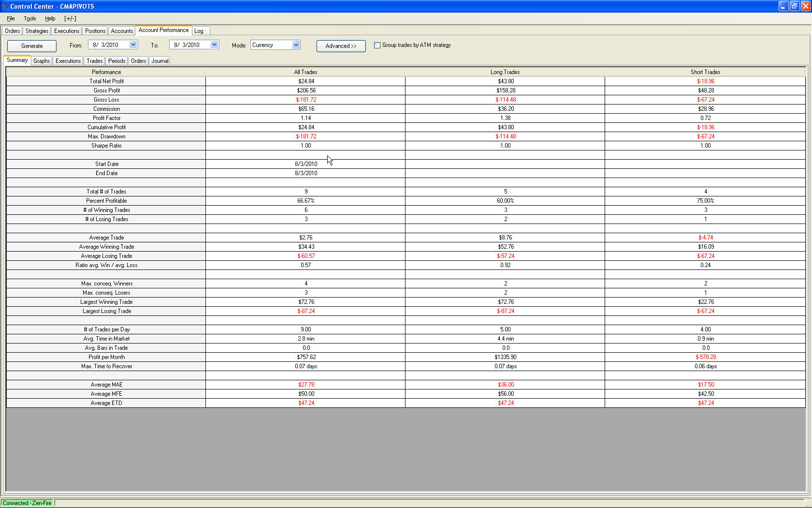812x508 pixels.
Task: Expand the Mode Currency dropdown
Action: coord(296,45)
